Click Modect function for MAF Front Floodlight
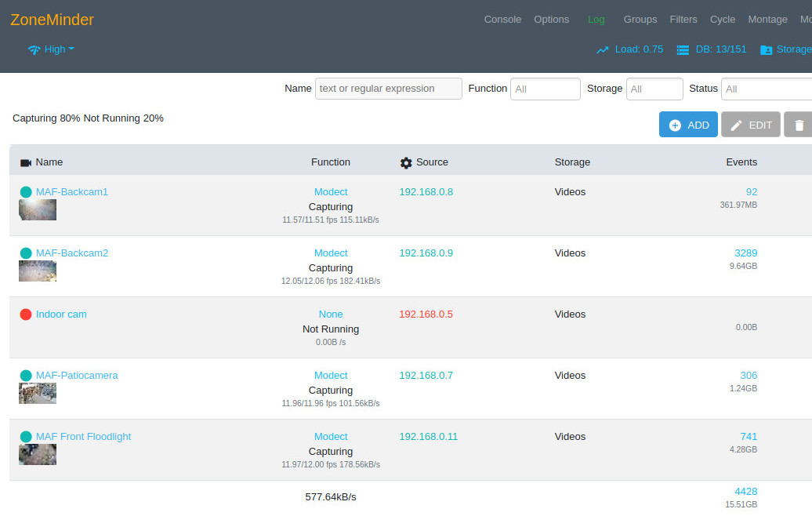Viewport: 812px width, 527px height. point(331,436)
